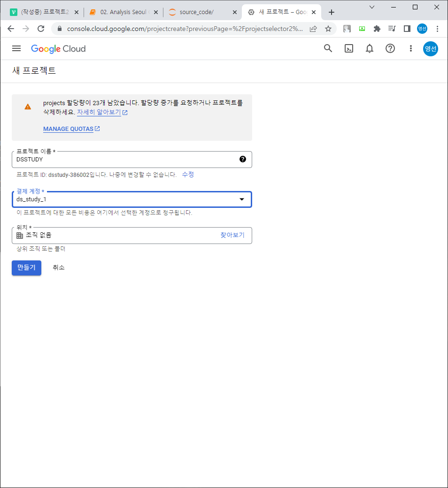Click 찾아보기 to browse location

click(232, 235)
